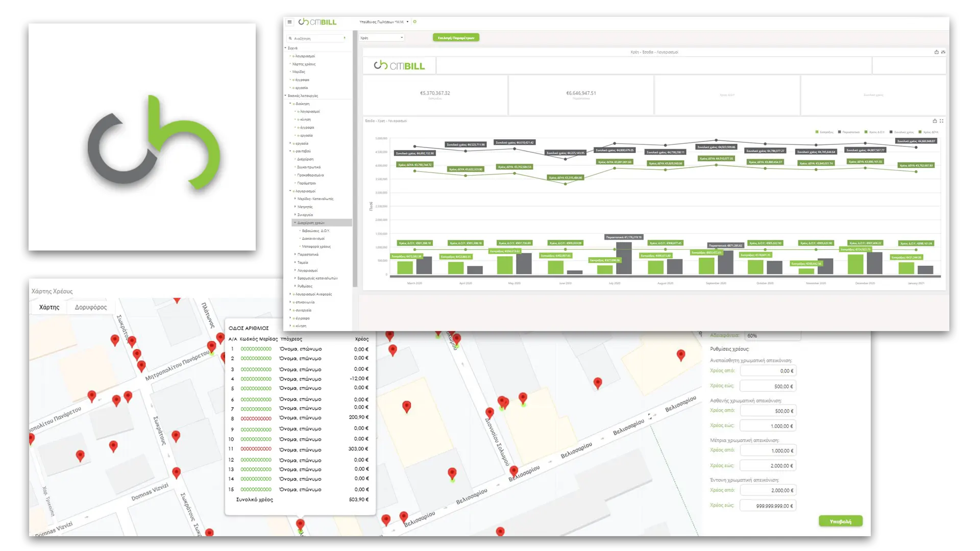Click the -12,00 € amount in popup row 4

click(359, 379)
